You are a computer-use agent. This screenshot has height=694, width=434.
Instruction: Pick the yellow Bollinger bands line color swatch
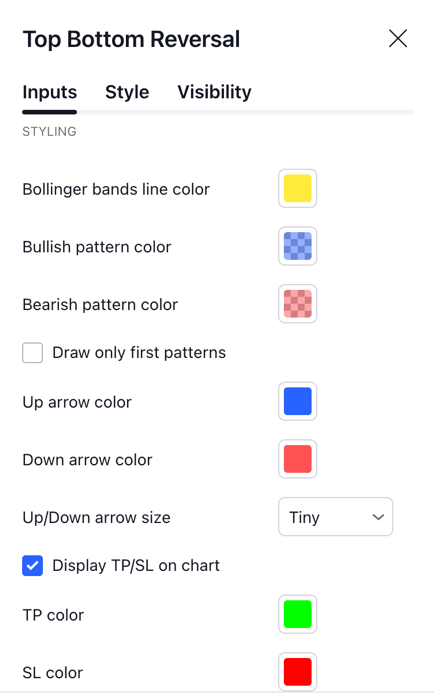coord(297,188)
